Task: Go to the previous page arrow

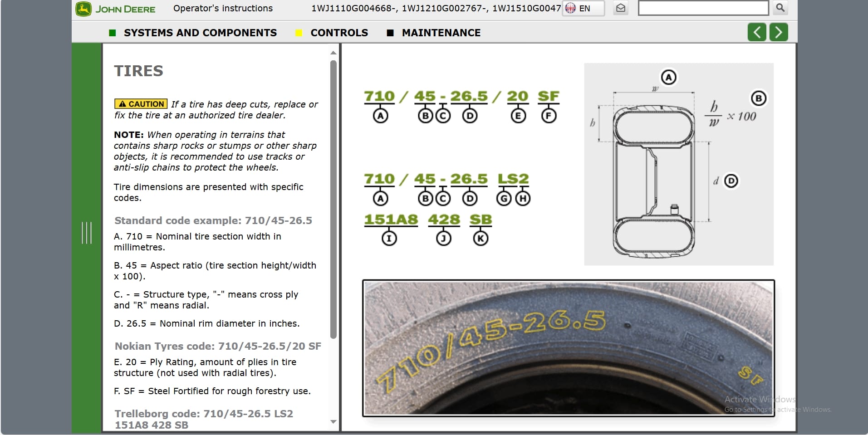Action: (x=757, y=32)
